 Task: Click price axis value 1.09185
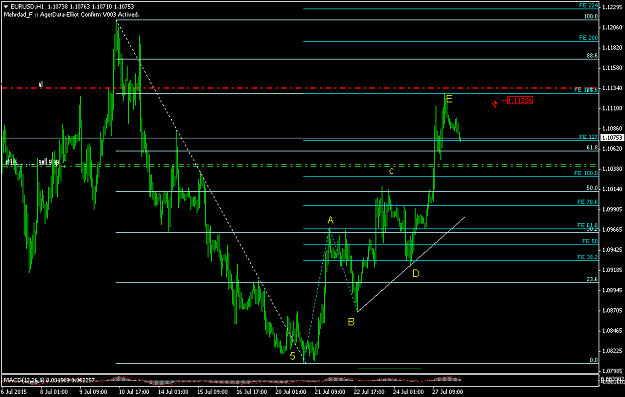[x=612, y=270]
